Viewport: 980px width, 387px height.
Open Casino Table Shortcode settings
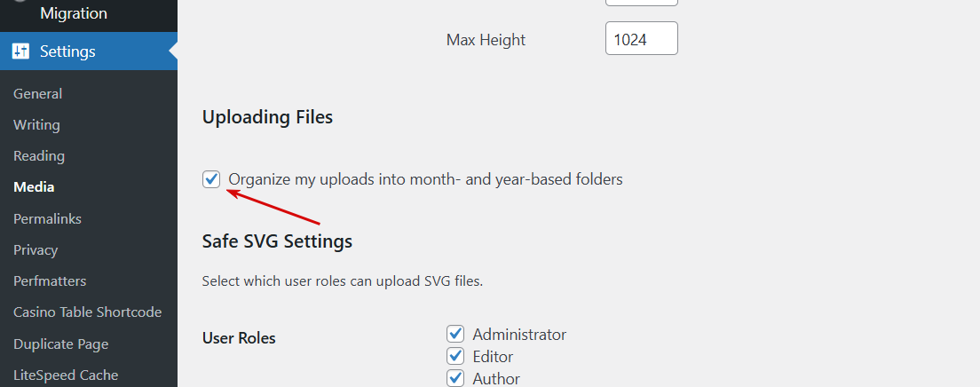(x=87, y=312)
